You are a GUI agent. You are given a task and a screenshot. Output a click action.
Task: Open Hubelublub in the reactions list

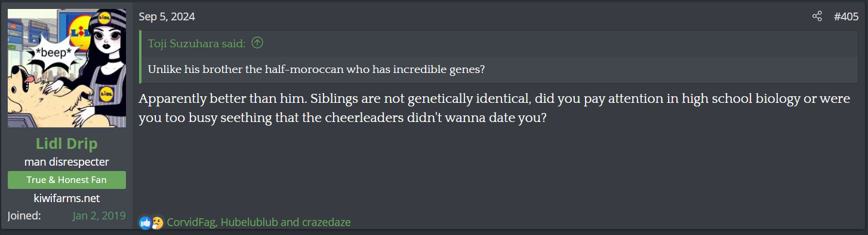(249, 222)
